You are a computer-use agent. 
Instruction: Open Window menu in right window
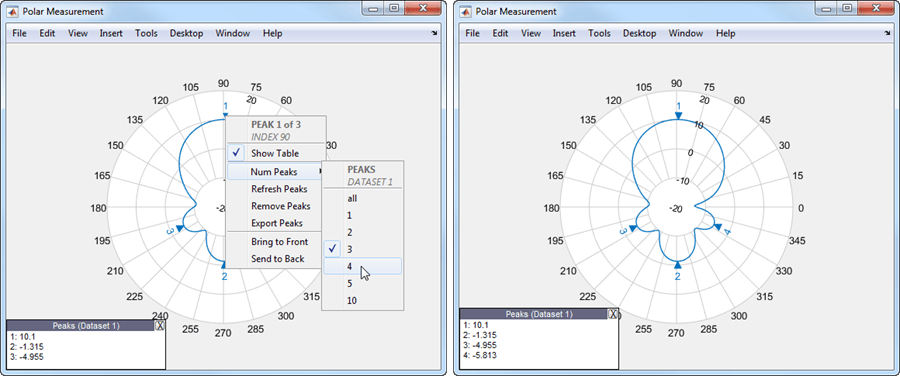click(x=686, y=33)
